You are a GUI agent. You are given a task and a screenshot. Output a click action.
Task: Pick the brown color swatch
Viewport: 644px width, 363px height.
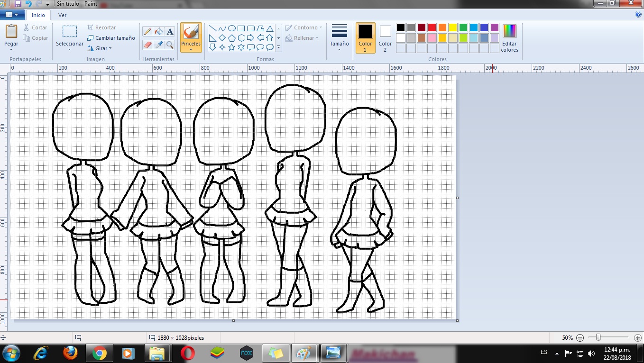422,38
